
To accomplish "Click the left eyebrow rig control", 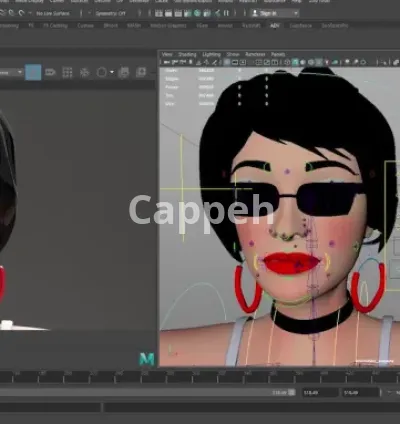I will 267,167.
